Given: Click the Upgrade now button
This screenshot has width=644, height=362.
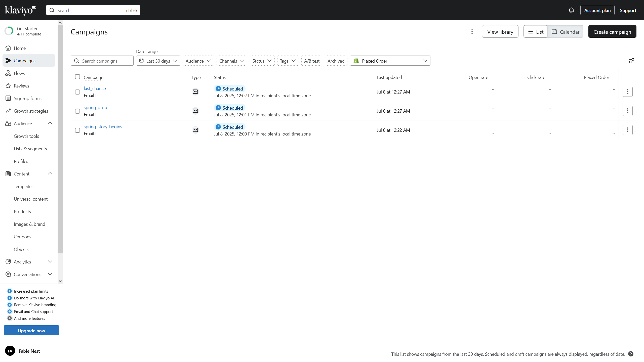Looking at the screenshot, I should click(31, 331).
